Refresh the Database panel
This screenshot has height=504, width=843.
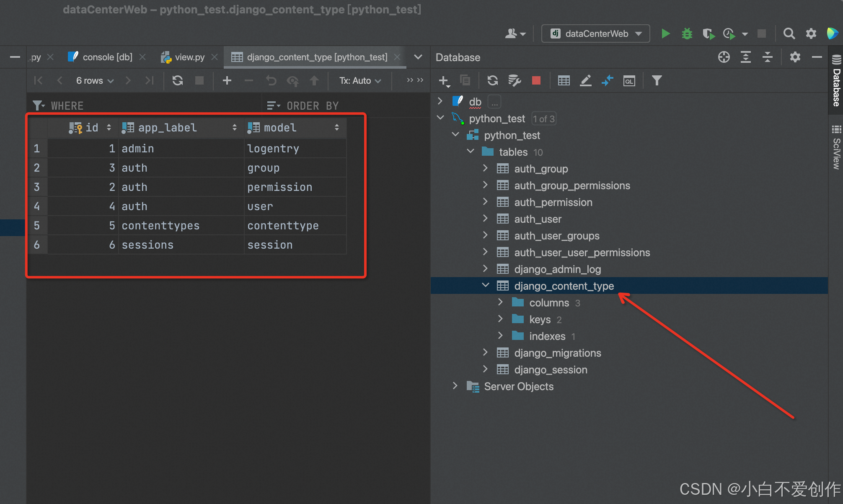[493, 80]
